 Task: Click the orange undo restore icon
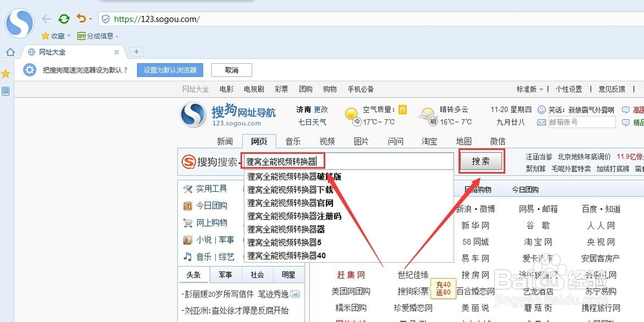82,19
